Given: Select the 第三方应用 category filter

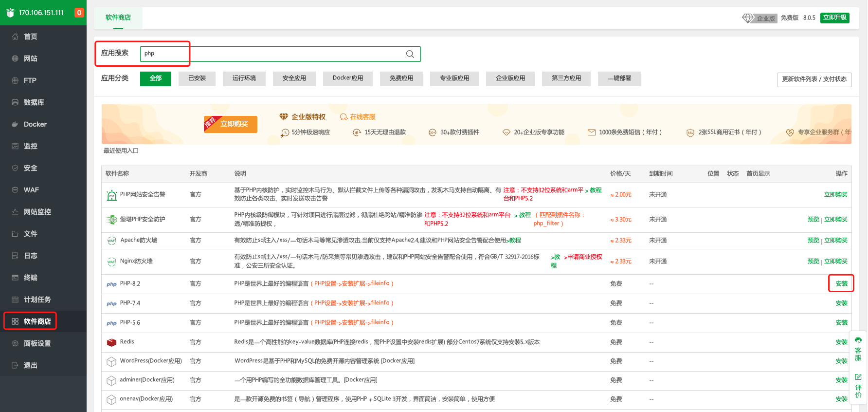Looking at the screenshot, I should (x=566, y=78).
